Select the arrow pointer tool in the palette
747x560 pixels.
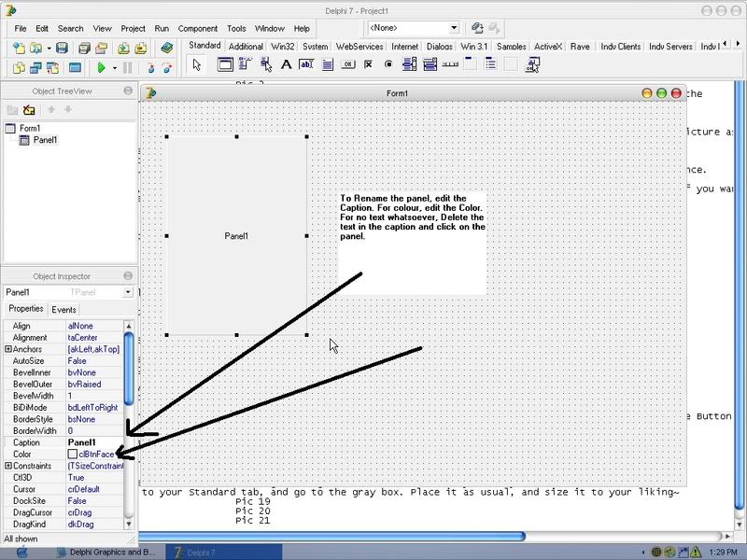coord(197,64)
